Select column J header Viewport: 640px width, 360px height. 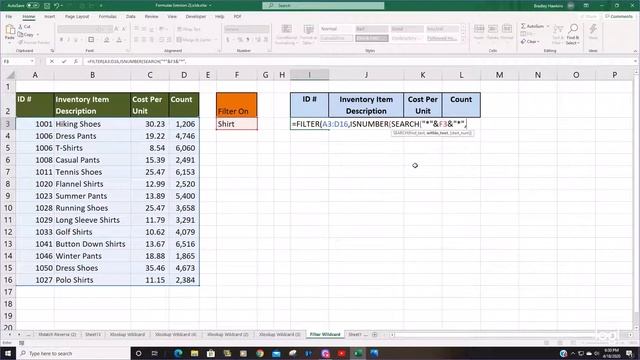366,75
